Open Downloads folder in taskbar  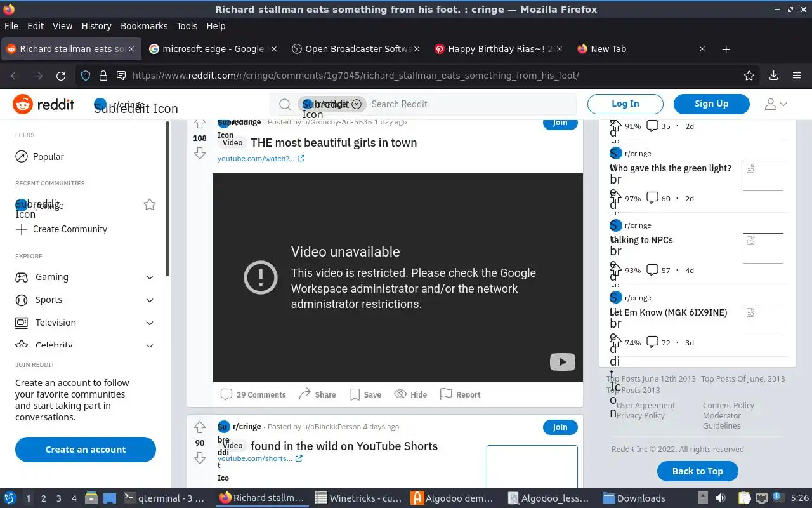tap(634, 498)
